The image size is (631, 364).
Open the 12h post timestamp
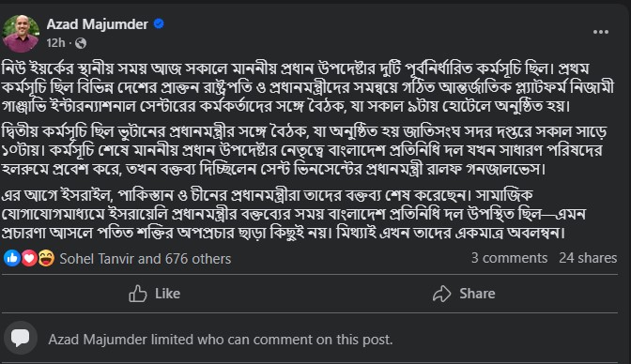click(55, 43)
